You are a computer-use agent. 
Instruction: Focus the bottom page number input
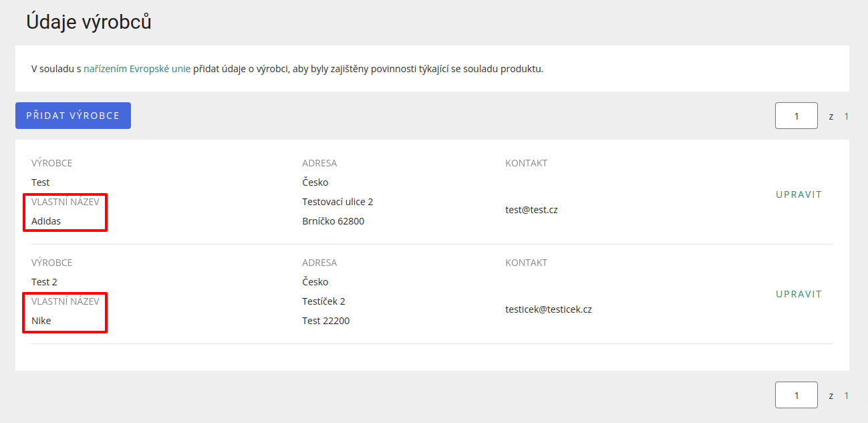coord(796,395)
